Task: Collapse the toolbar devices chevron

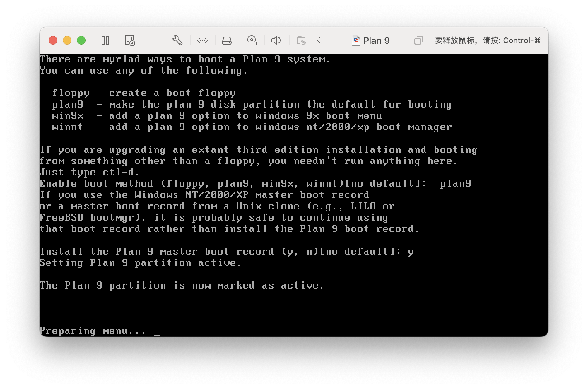Action: coord(319,40)
